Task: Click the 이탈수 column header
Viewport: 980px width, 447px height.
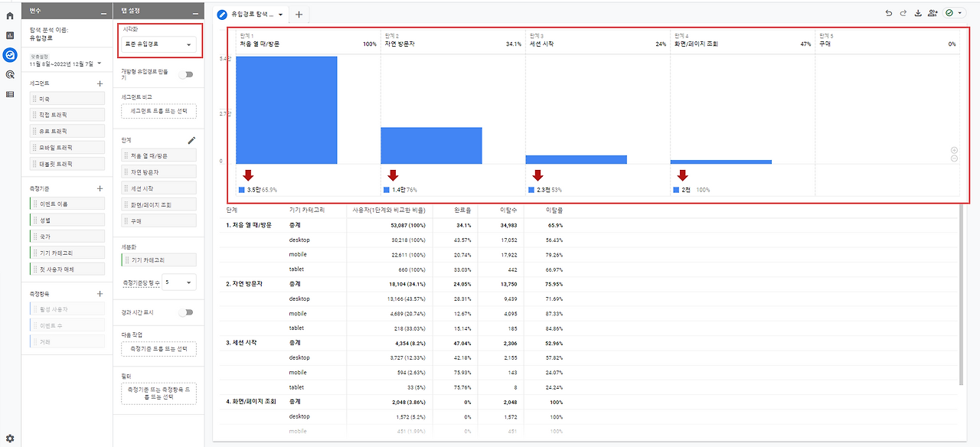Action: [508, 209]
